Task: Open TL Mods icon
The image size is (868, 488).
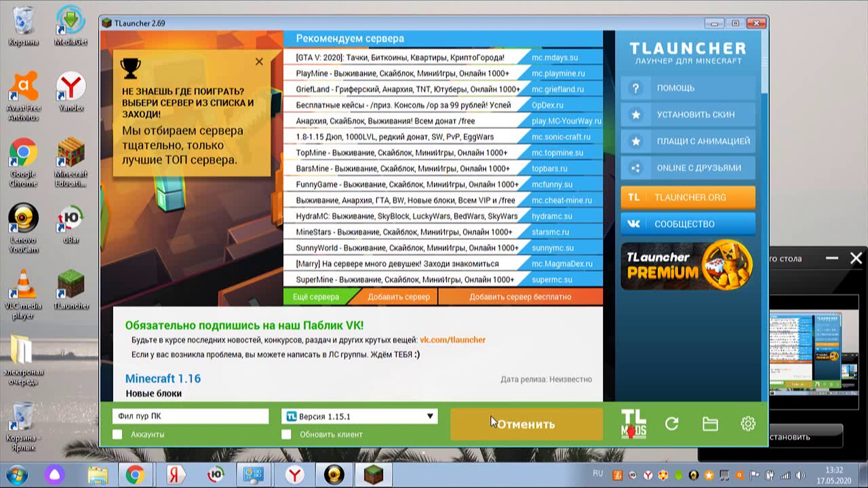Action: click(x=634, y=424)
